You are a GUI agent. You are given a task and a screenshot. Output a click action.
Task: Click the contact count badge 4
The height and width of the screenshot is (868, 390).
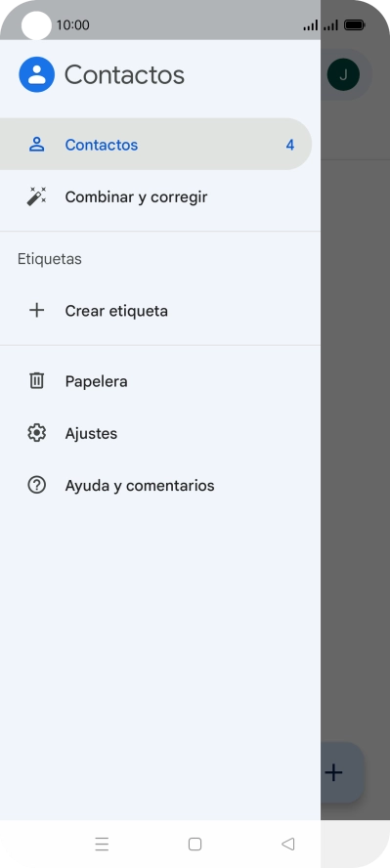tap(290, 145)
